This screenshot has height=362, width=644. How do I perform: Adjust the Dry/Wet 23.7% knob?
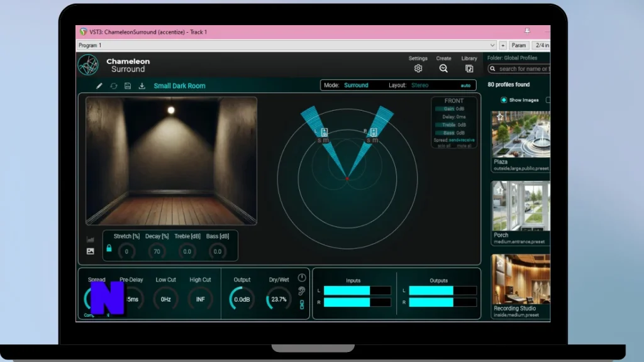[x=279, y=299]
